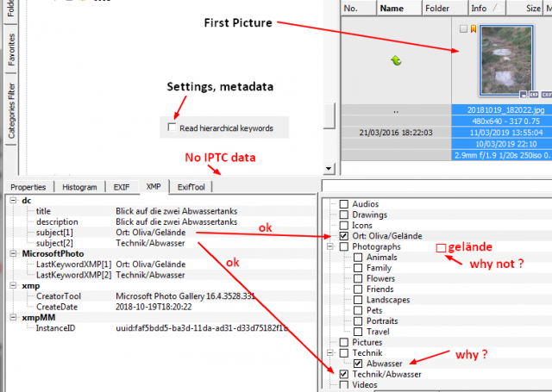Screen dimensions: 552x392
Task: Uncheck Ort: Oliva/Gelände category
Action: click(x=344, y=236)
